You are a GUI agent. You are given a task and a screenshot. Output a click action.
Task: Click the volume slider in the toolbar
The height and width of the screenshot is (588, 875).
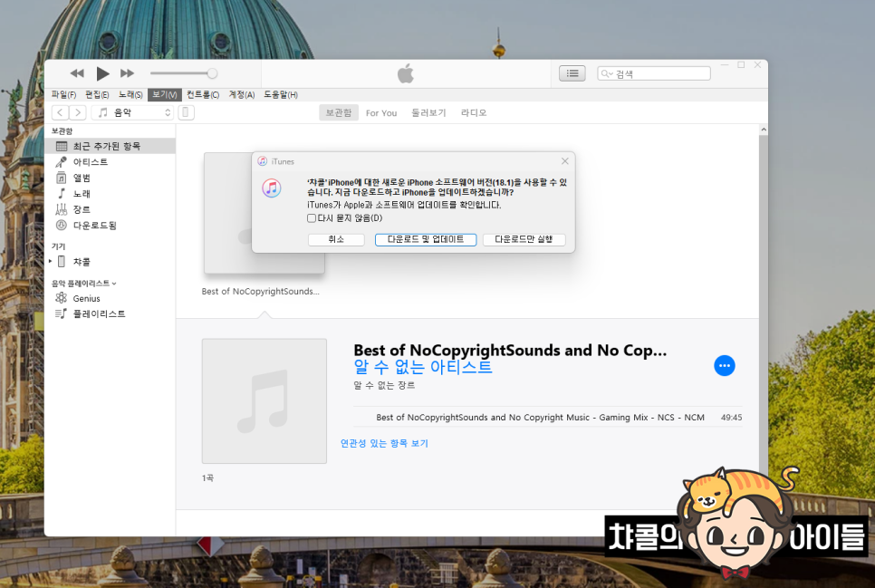point(183,73)
